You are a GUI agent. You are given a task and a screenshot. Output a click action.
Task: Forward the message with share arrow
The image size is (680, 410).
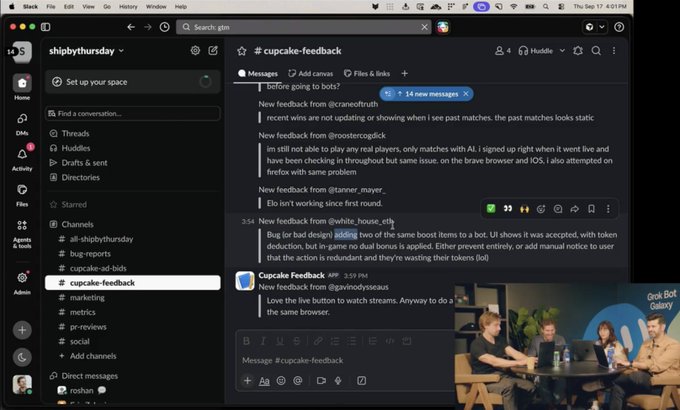(575, 209)
